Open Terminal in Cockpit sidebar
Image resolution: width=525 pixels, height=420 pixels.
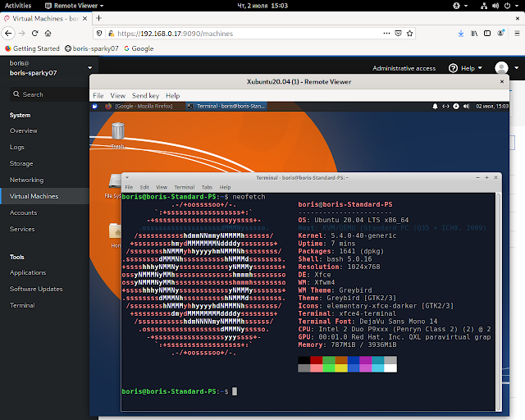pos(22,305)
